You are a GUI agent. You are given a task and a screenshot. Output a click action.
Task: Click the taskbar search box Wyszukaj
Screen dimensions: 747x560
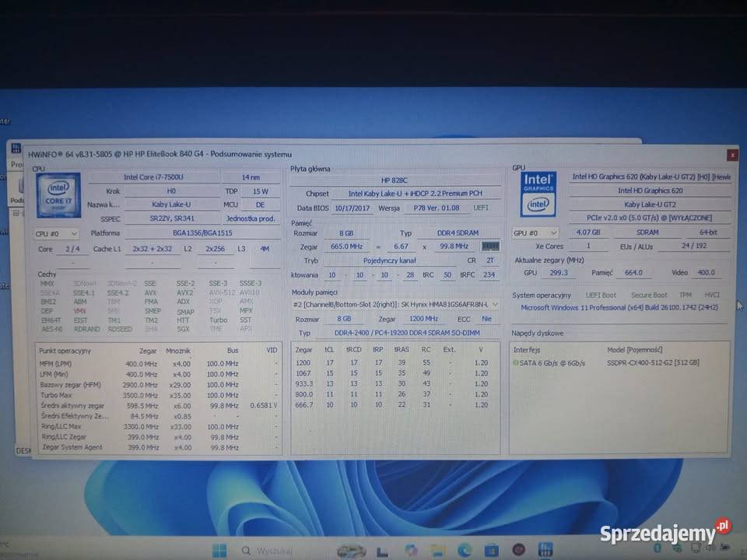click(267, 551)
